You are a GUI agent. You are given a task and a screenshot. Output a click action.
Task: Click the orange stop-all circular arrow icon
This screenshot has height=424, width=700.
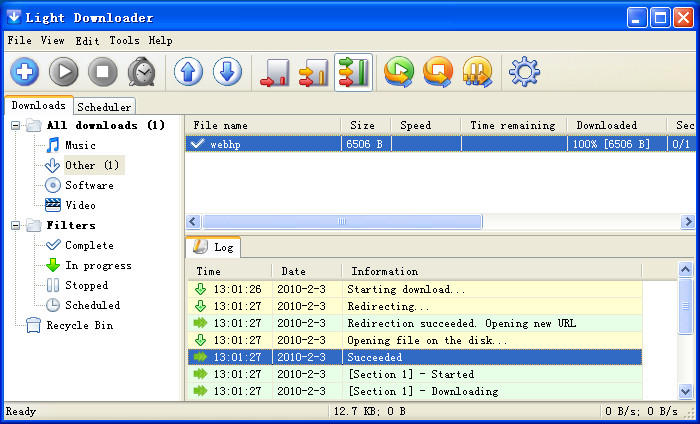(438, 71)
